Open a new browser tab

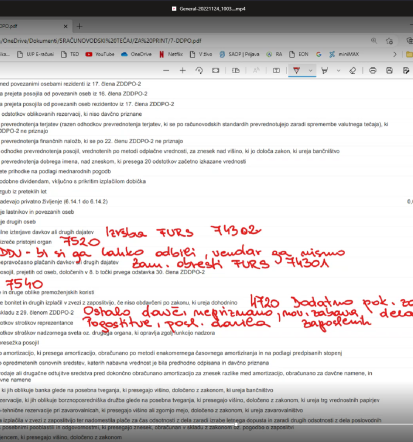pyautogui.click(x=79, y=26)
